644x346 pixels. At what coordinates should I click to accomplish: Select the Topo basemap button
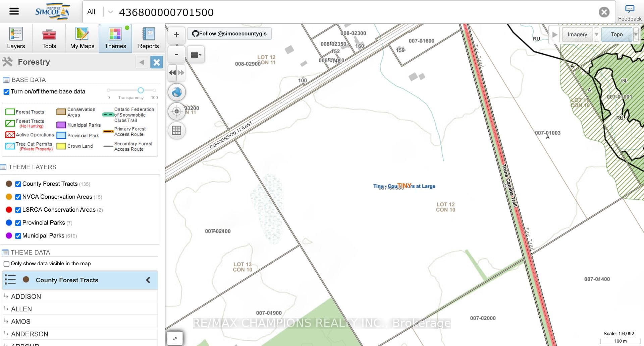coord(616,34)
